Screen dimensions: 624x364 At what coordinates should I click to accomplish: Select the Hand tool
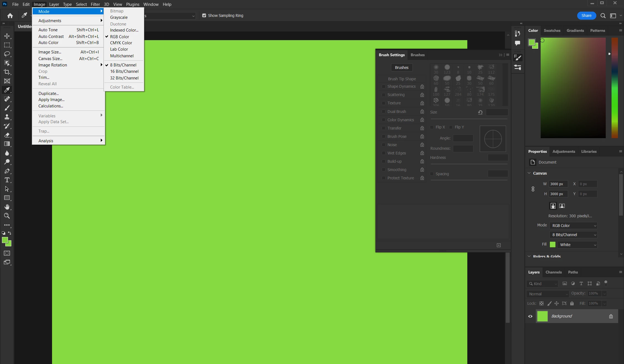coord(7,207)
